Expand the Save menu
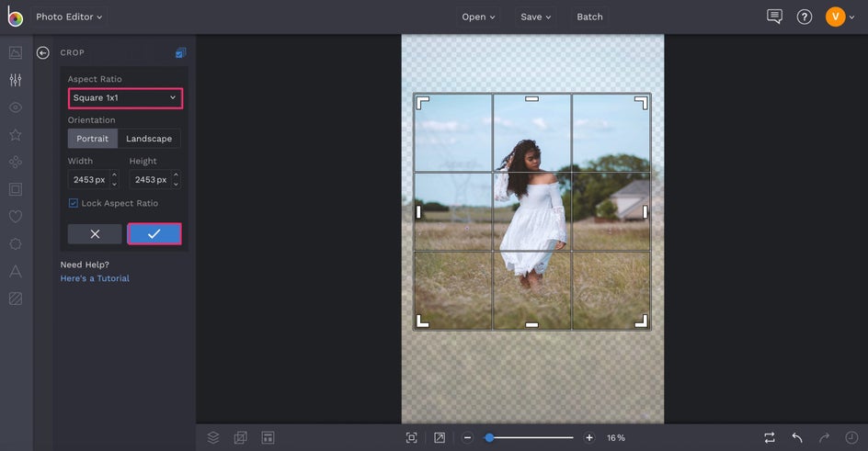The image size is (868, 451). tap(535, 17)
